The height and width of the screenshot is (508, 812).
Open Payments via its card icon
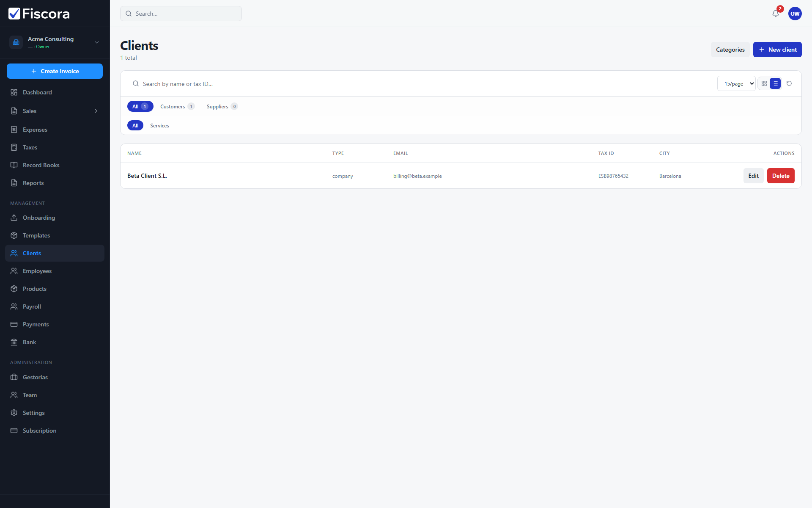pos(14,324)
